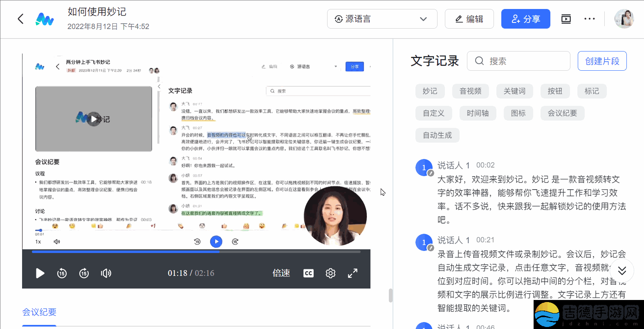This screenshot has width=644, height=329.
Task: Select the 时间轴 keyword tag
Action: (x=478, y=113)
